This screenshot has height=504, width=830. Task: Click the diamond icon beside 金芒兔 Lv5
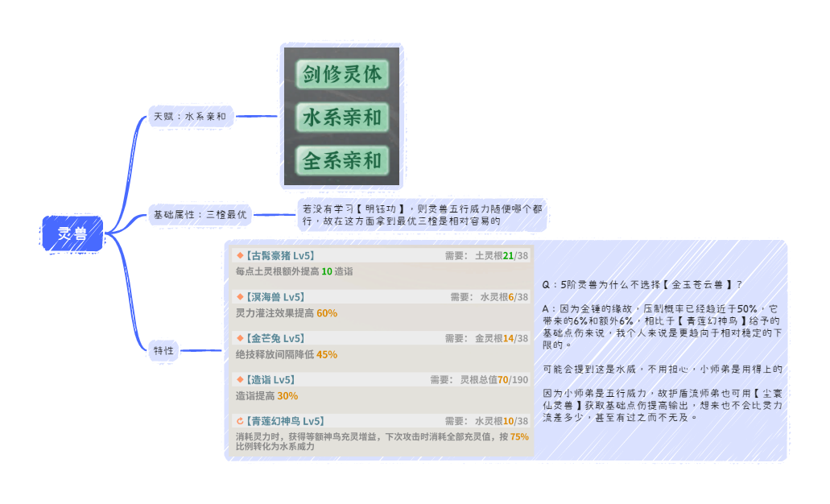(x=240, y=338)
